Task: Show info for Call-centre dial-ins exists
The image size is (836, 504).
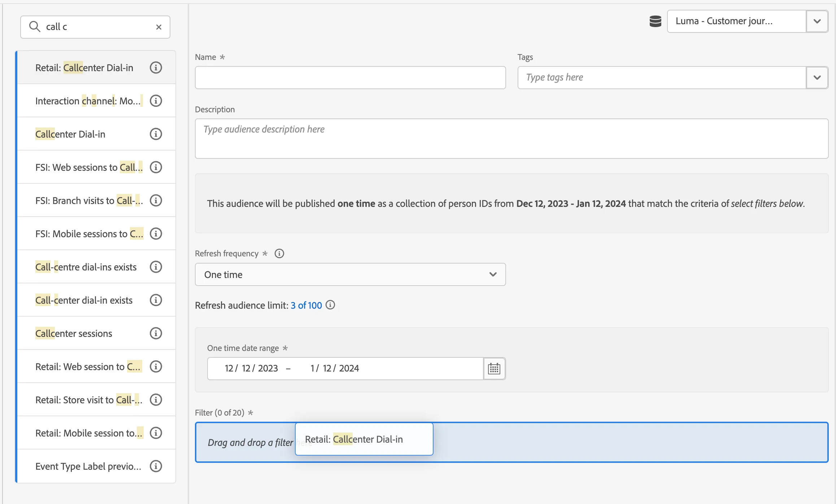Action: click(156, 267)
